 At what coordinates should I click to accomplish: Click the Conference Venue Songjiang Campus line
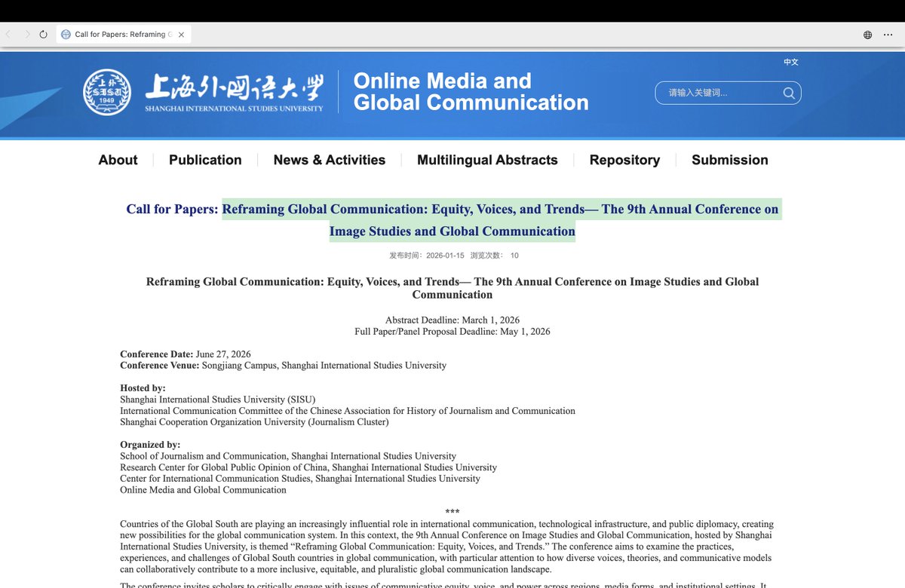tap(283, 366)
